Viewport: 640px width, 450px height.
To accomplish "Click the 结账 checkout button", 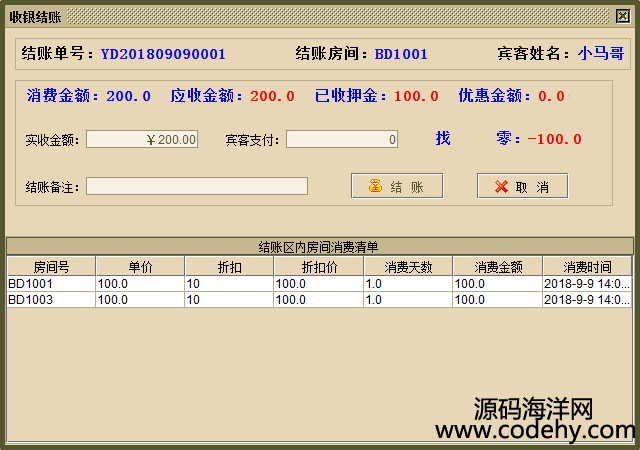I will tap(397, 186).
